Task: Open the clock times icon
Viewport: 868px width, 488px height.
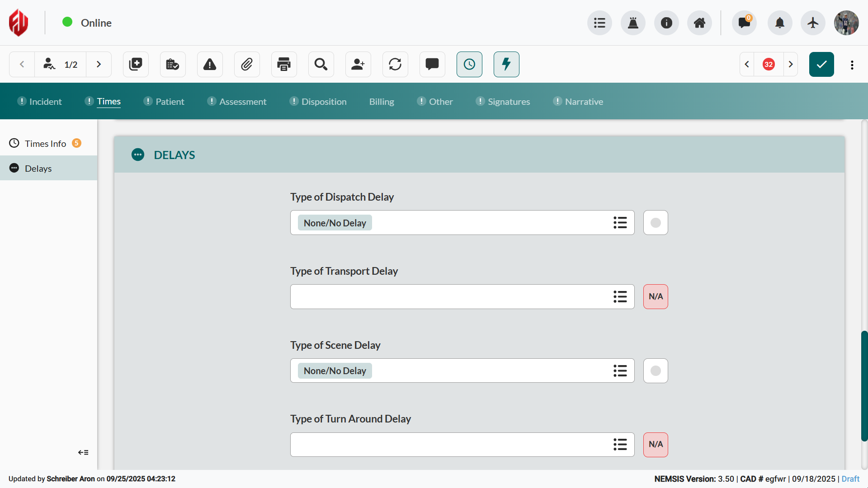Action: 469,64
